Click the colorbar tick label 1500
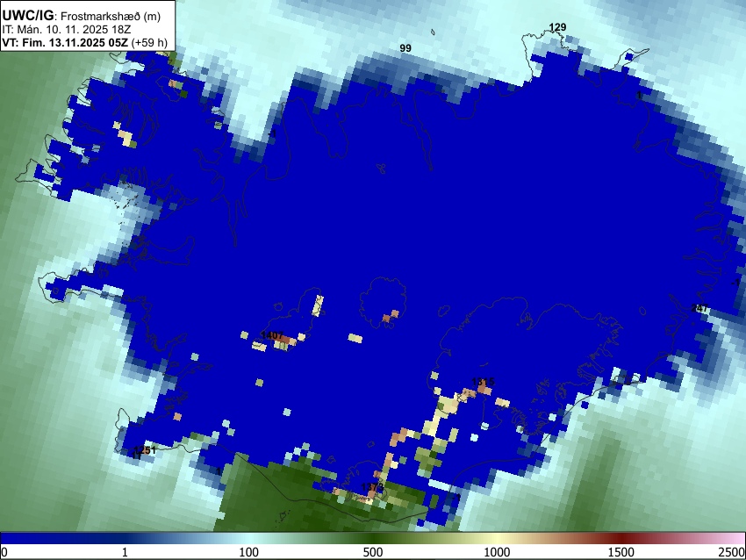Image resolution: width=746 pixels, height=560 pixels. tap(621, 552)
